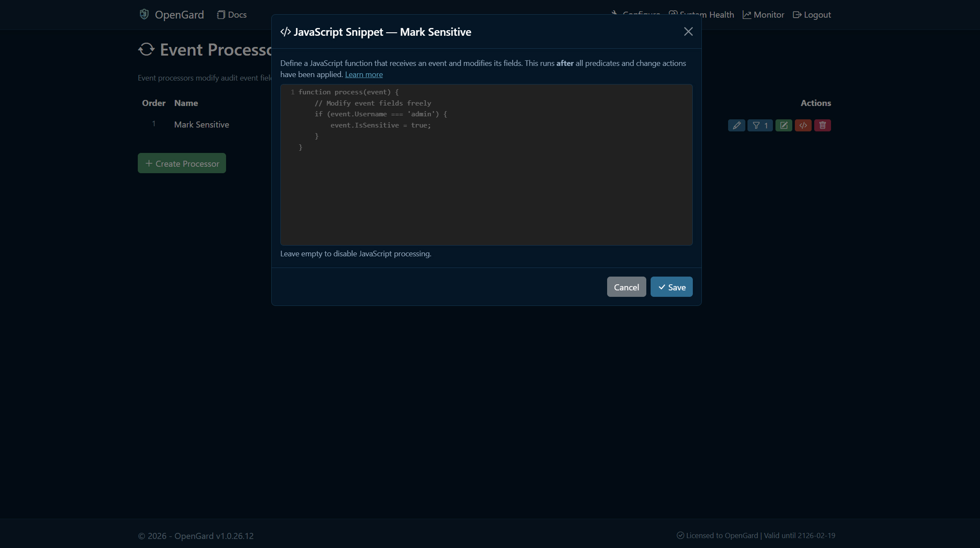Open change actions via green edit icon

point(784,125)
